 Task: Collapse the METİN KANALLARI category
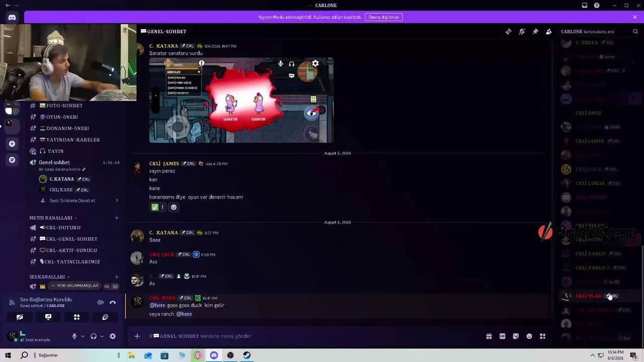53,218
